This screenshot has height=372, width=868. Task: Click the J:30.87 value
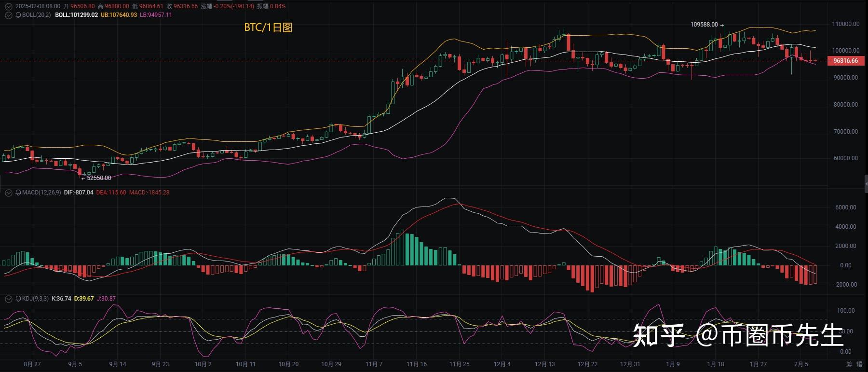(106, 299)
